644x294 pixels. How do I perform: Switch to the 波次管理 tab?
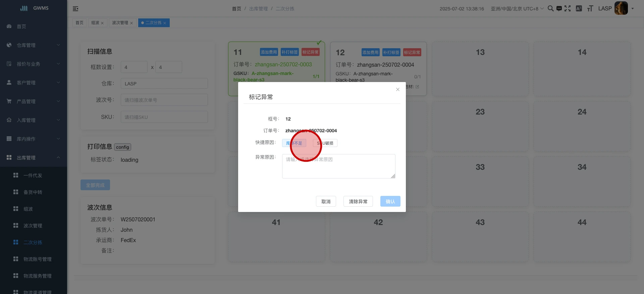coord(120,23)
